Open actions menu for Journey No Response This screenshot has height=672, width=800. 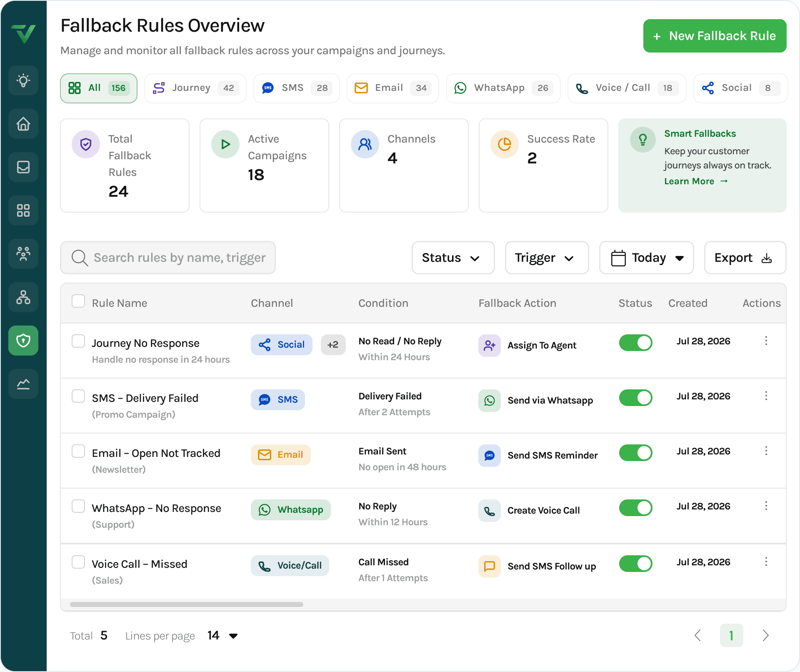tap(766, 341)
